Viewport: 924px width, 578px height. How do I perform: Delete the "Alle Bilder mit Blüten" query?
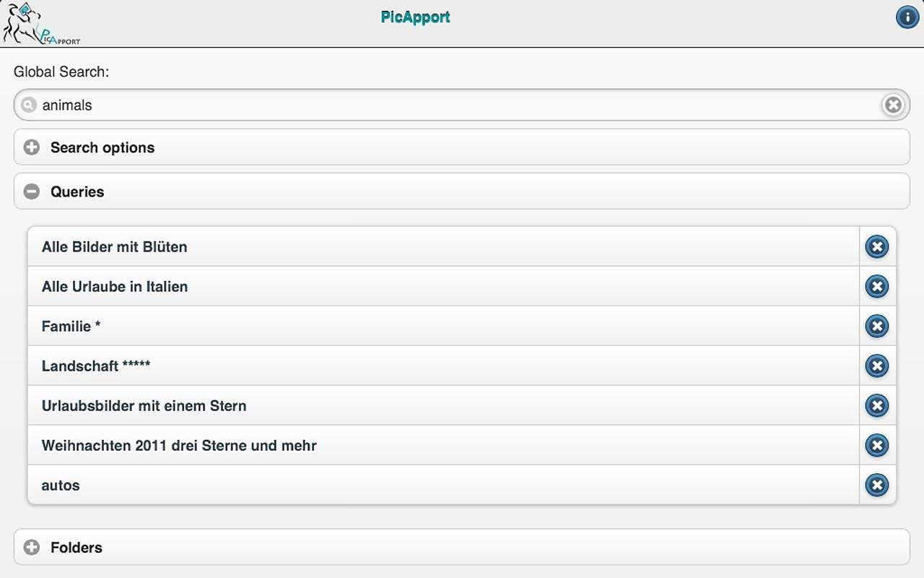coord(876,247)
